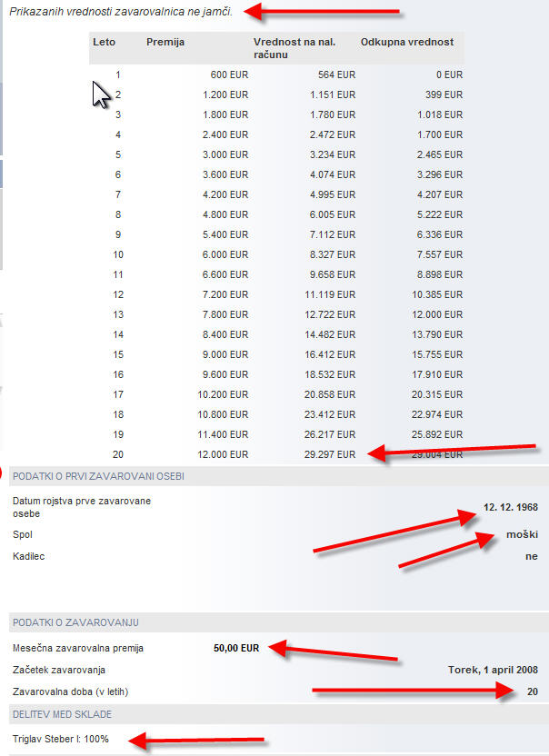Image resolution: width=549 pixels, height=756 pixels.
Task: Click the 29.297 EUR final account value
Action: (x=330, y=455)
